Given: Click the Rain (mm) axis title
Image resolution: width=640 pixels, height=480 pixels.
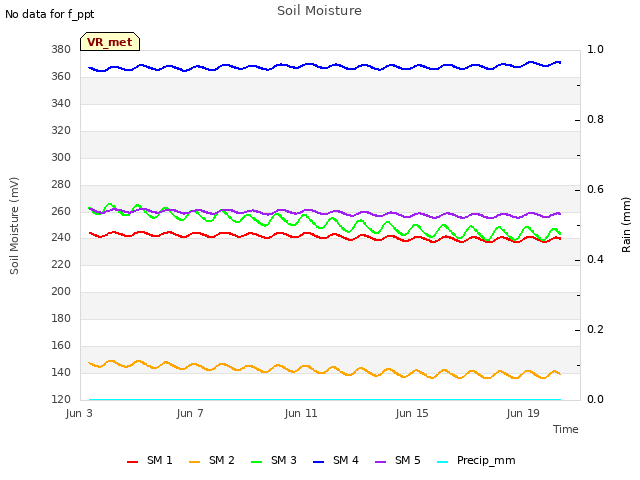Looking at the screenshot, I should tap(626, 225).
